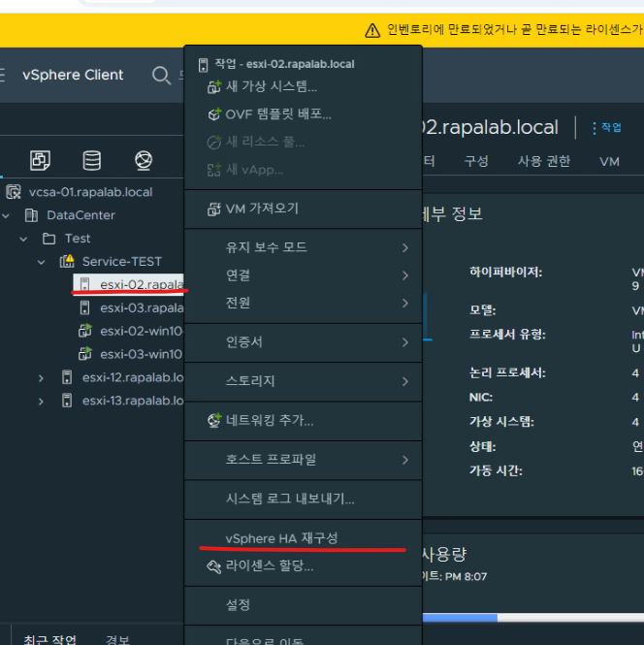Select 설정 menu entry

304,605
